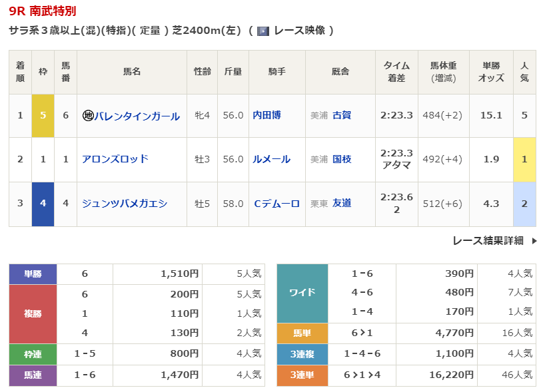The image size is (547, 392).
Task: Click the blue frame 4 box
Action: coord(43,204)
